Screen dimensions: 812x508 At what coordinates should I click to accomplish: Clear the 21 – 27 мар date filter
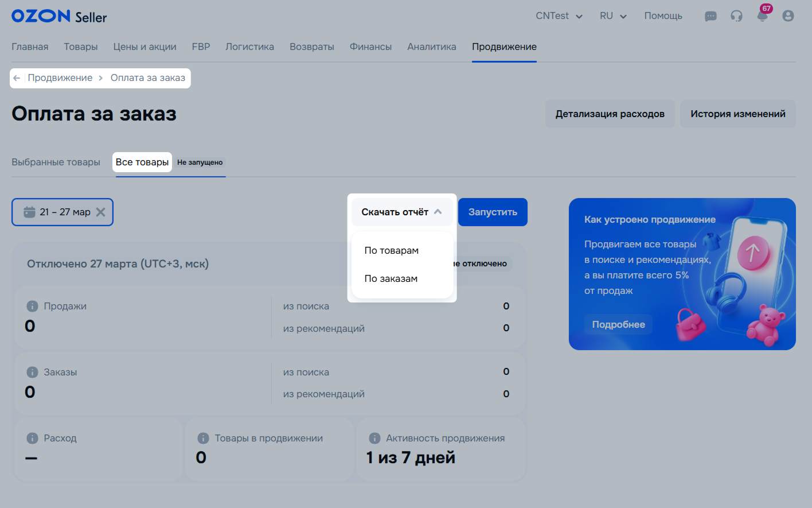click(100, 212)
